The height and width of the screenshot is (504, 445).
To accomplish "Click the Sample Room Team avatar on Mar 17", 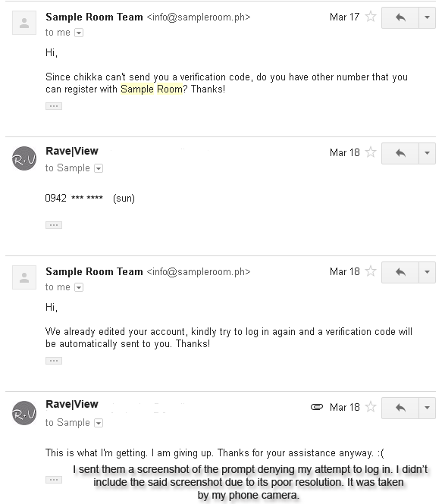I will click(24, 23).
